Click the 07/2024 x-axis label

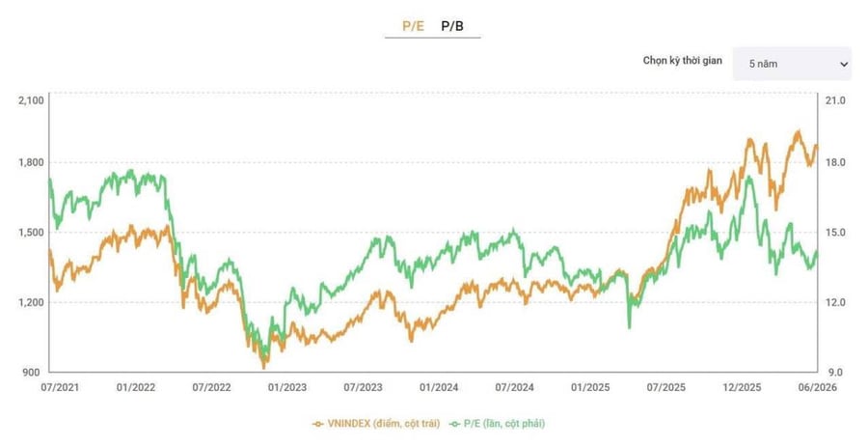pos(514,387)
